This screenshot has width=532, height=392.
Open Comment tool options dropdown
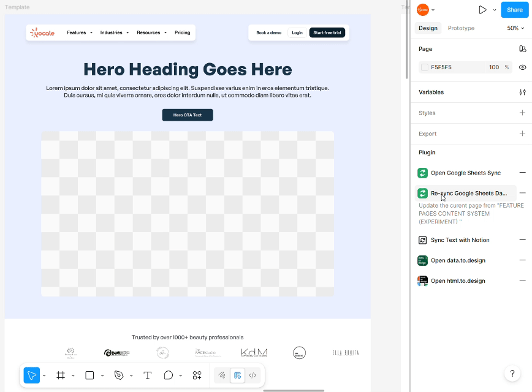(x=180, y=375)
